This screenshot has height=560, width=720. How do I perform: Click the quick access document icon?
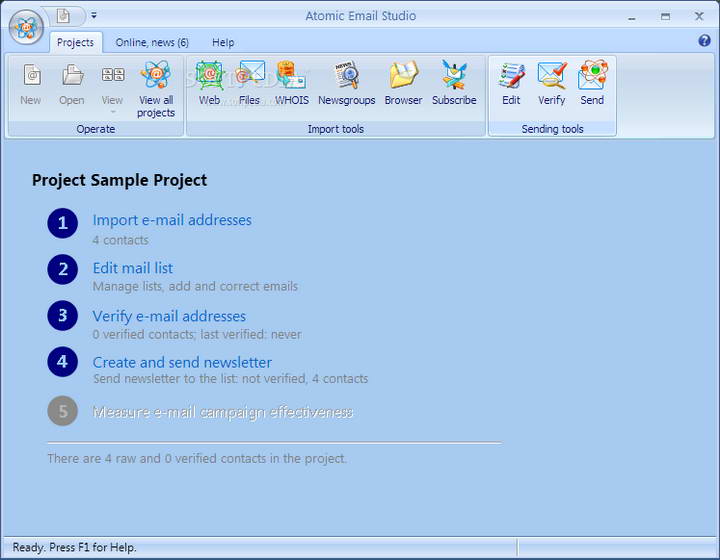(63, 16)
